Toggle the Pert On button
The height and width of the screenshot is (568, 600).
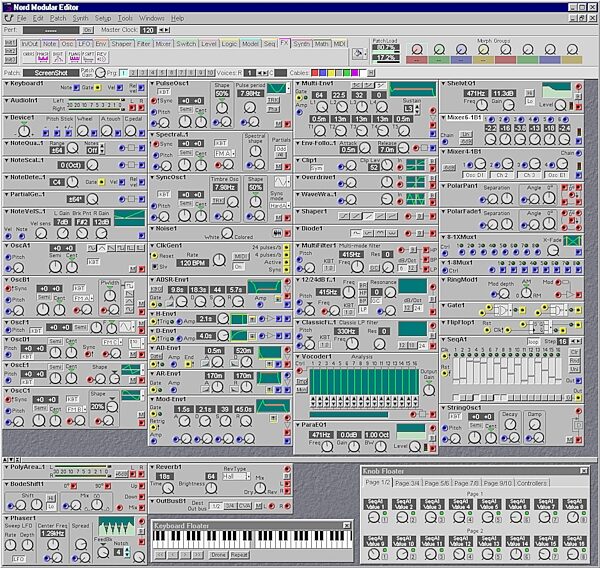tap(88, 30)
